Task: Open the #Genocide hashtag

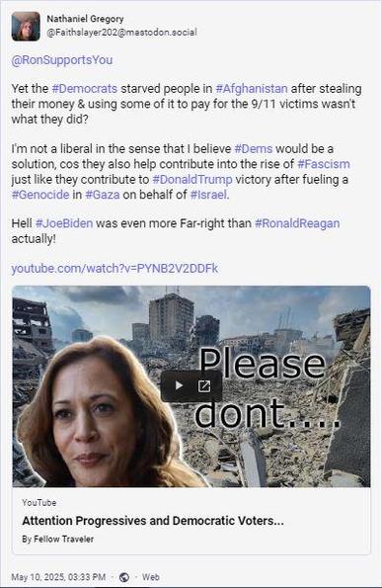Action: [x=40, y=195]
